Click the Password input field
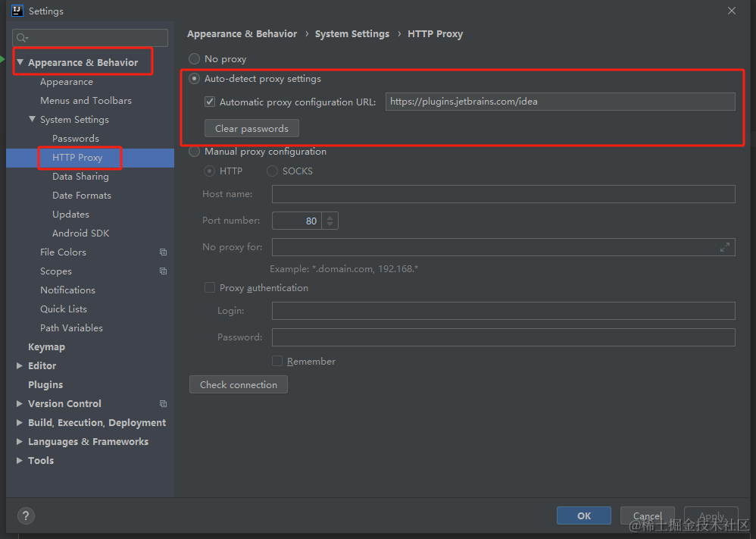The width and height of the screenshot is (756, 539). pos(503,337)
